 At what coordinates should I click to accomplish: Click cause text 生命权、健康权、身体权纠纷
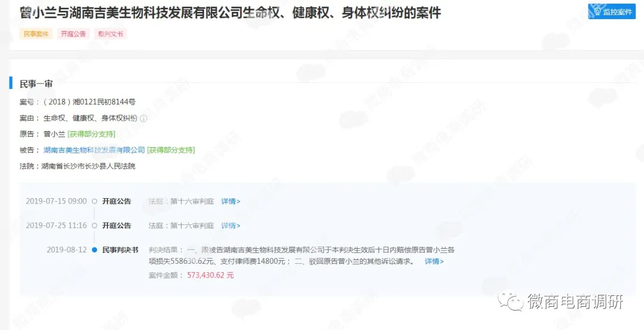(91, 118)
